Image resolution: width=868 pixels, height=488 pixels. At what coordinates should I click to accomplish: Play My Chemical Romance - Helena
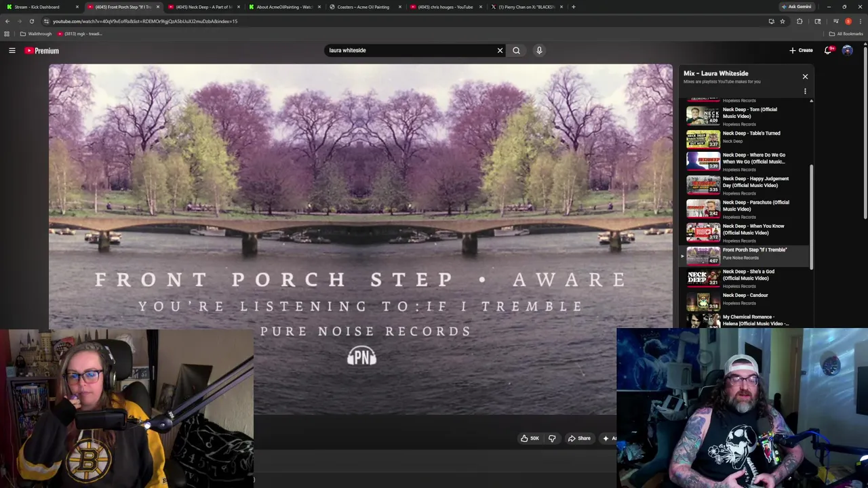click(x=745, y=320)
